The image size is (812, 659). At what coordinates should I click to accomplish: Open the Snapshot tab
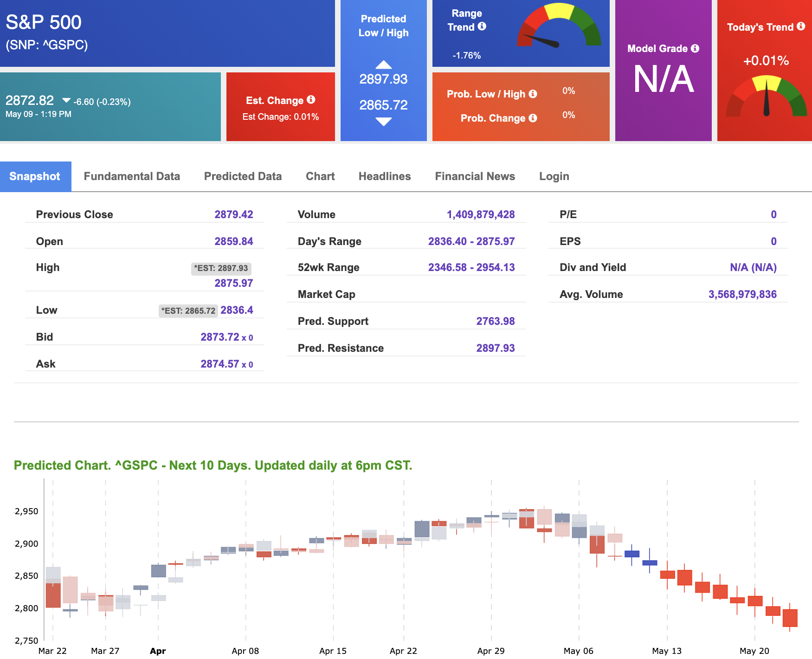tap(35, 176)
